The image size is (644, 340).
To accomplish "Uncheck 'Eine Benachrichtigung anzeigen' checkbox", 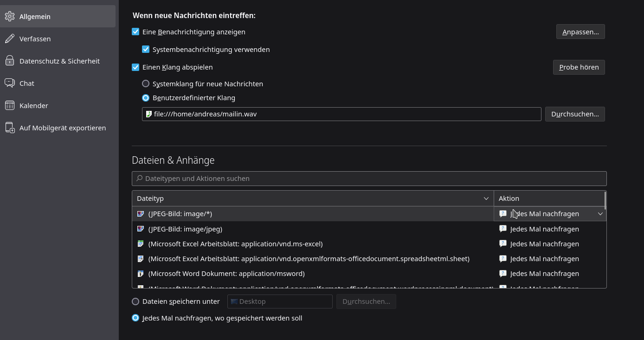I will coord(135,32).
